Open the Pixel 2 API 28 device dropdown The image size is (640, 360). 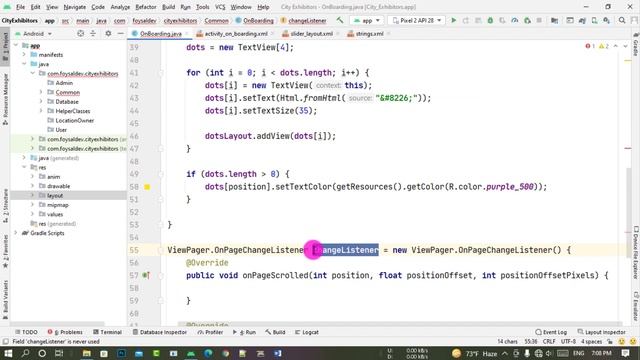coord(417,20)
